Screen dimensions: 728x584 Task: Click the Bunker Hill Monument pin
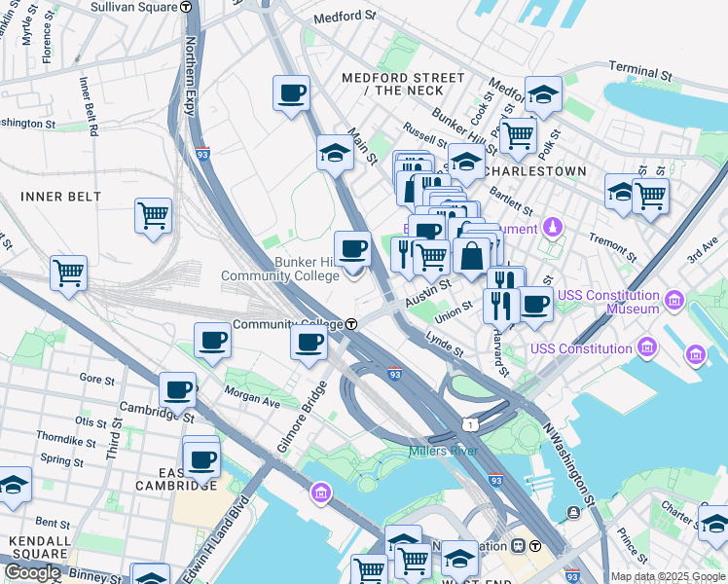[553, 228]
